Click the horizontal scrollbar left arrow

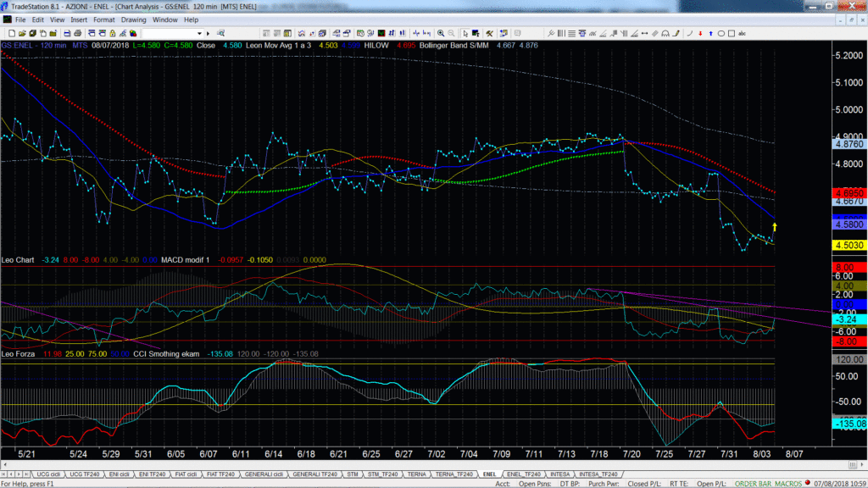pos(4,465)
